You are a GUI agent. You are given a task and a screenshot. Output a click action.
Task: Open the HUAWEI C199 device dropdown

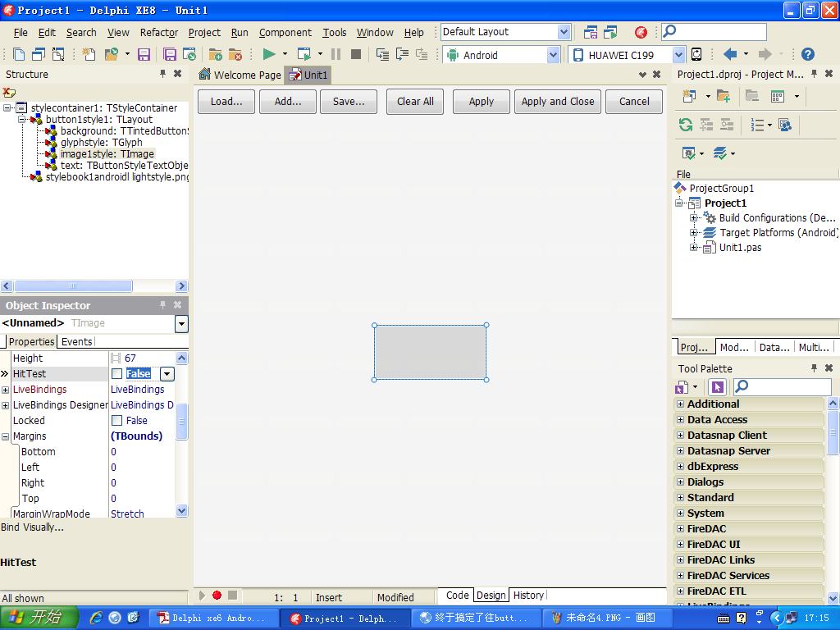pyautogui.click(x=678, y=55)
